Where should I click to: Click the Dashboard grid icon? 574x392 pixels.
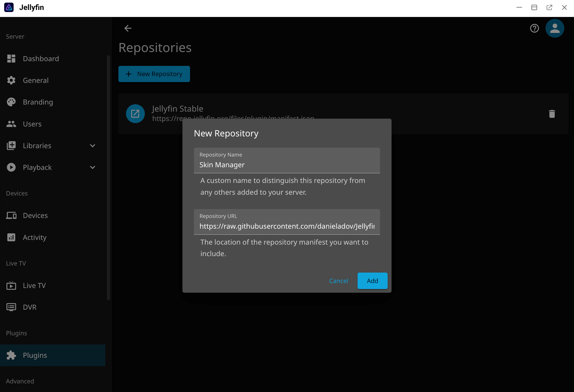(x=11, y=59)
